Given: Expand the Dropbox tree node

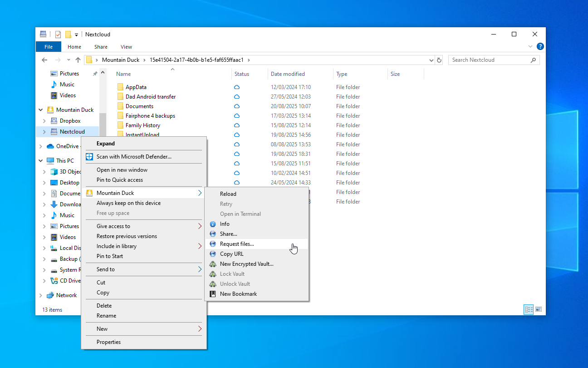Looking at the screenshot, I should click(44, 121).
